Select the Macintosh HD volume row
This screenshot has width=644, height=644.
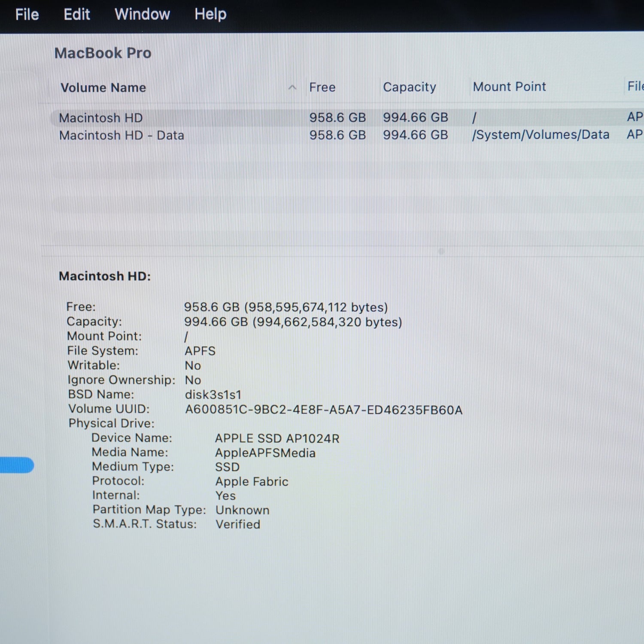[x=347, y=118]
